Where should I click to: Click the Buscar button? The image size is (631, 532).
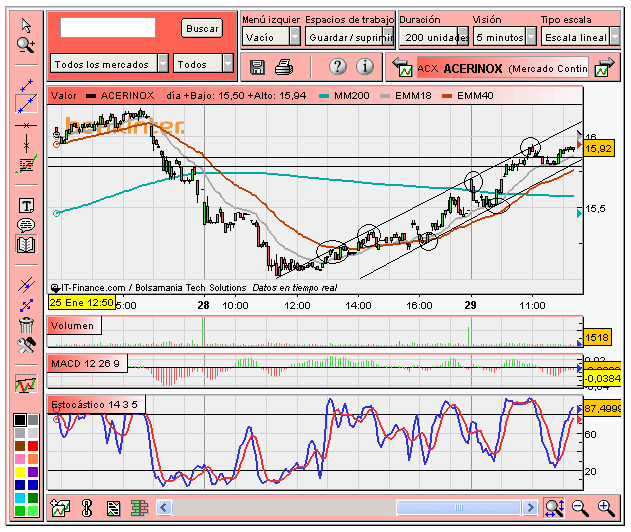point(202,29)
